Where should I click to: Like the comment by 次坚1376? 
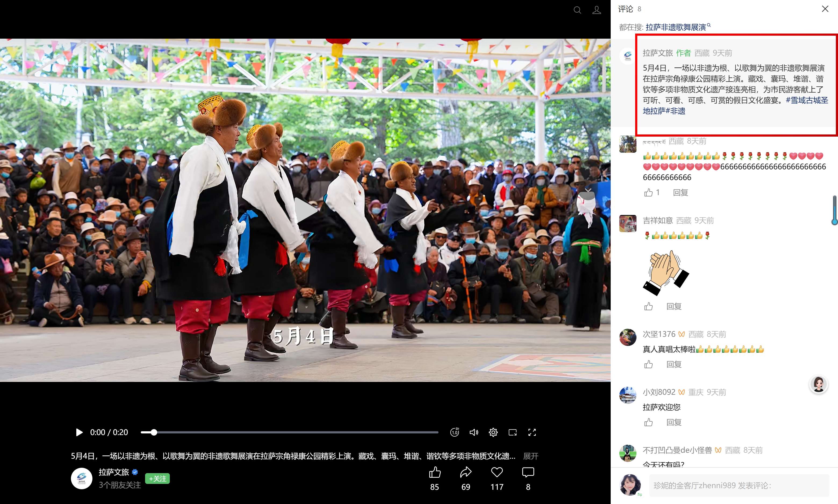tap(648, 364)
